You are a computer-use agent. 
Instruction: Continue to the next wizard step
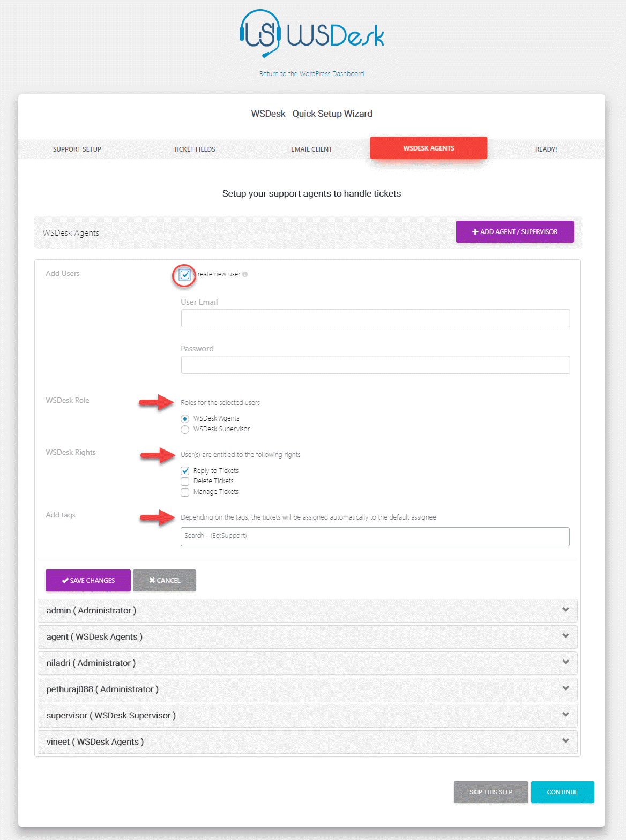click(x=563, y=792)
